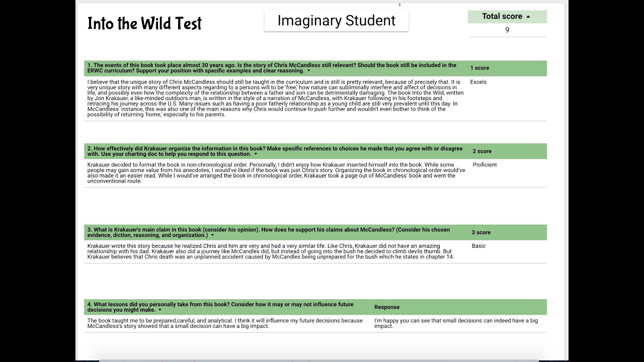The image size is (644, 362).
Task: Click the sort arrow on question 4 header
Action: pos(160,310)
